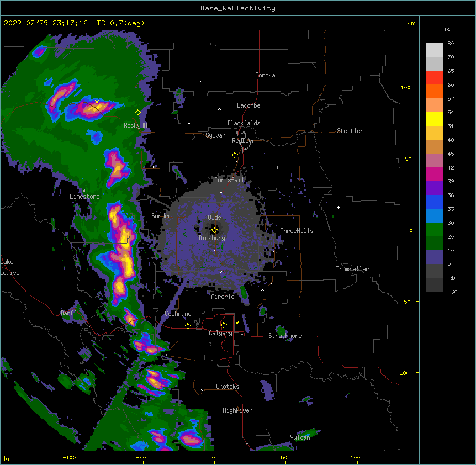Click the yellow diamond marker below Cochrane
This screenshot has width=476, height=465.
point(188,326)
